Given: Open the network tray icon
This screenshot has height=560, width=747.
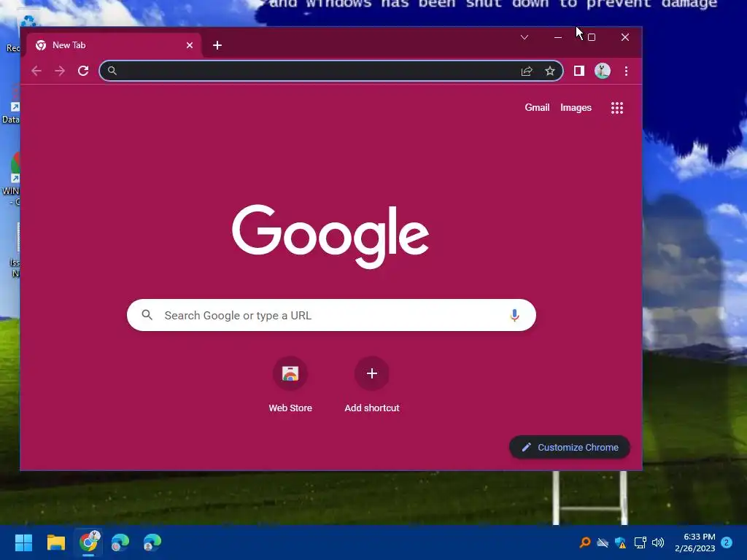Looking at the screenshot, I should [640, 542].
